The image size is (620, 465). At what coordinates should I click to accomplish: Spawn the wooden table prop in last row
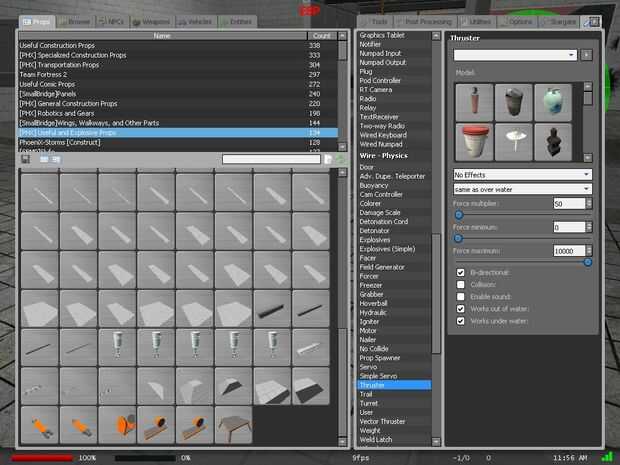click(x=236, y=427)
